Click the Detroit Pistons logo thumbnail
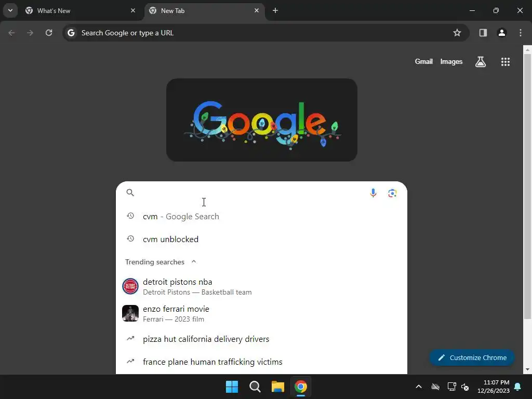The height and width of the screenshot is (399, 532). coord(130,286)
